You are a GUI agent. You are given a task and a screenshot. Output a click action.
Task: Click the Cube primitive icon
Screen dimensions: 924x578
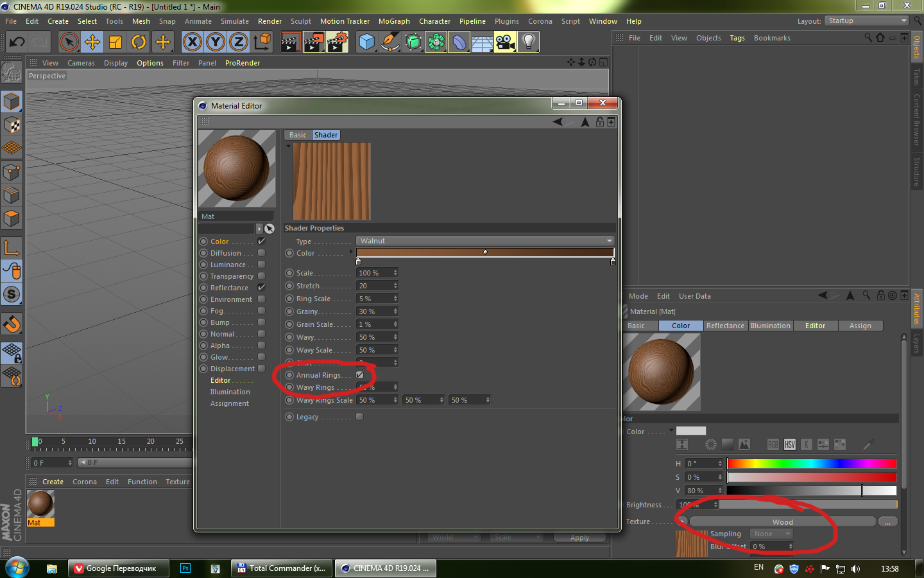pyautogui.click(x=367, y=42)
